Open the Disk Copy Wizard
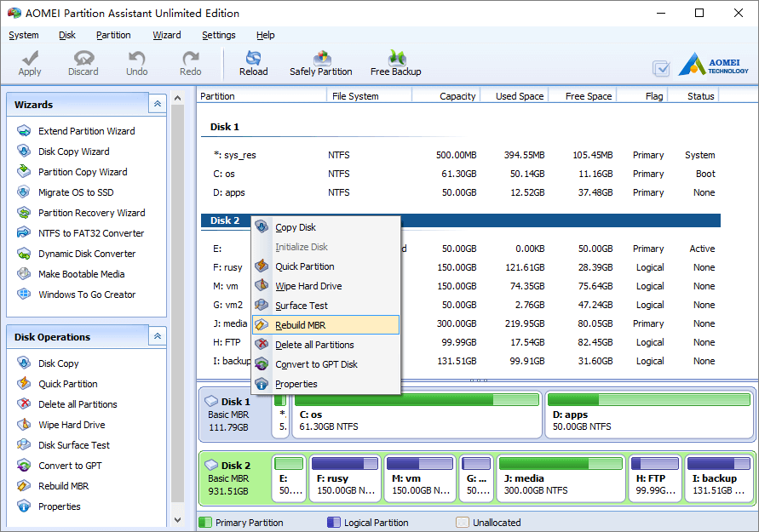The width and height of the screenshot is (759, 532). [73, 152]
